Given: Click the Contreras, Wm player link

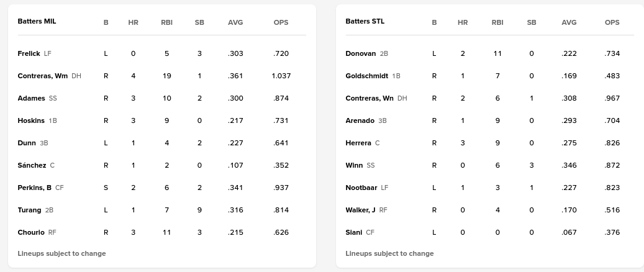Looking at the screenshot, I should (42, 76).
